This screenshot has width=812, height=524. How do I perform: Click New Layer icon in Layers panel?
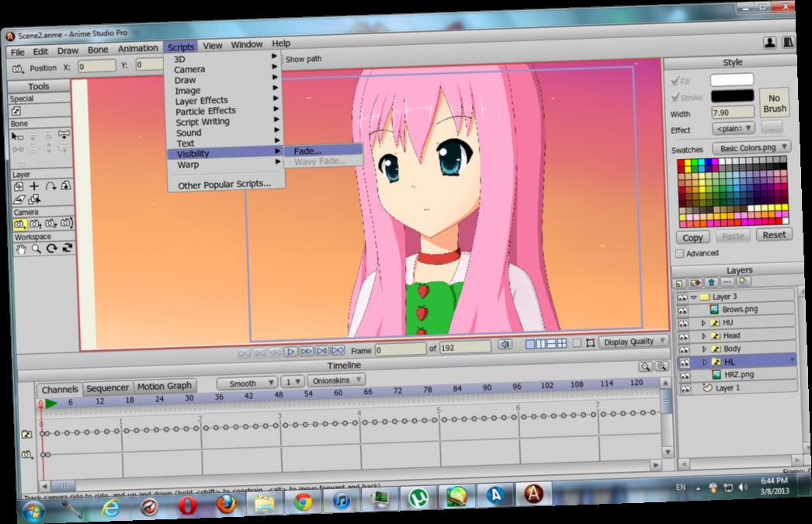pos(679,283)
